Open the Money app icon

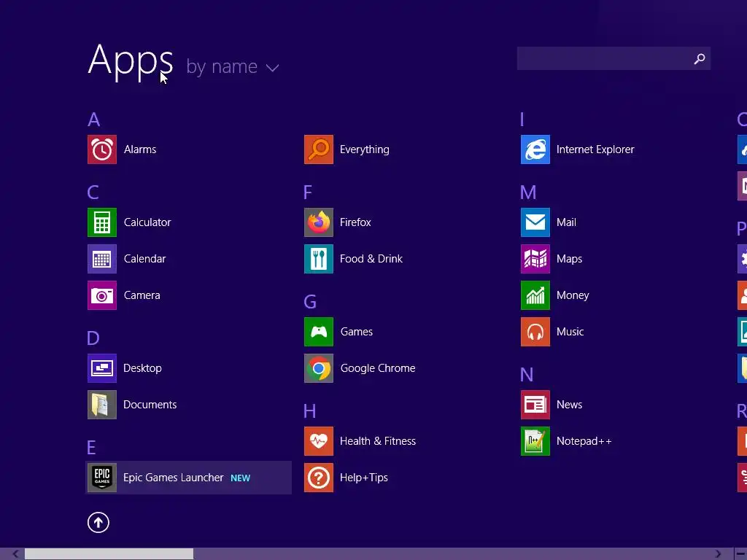535,295
